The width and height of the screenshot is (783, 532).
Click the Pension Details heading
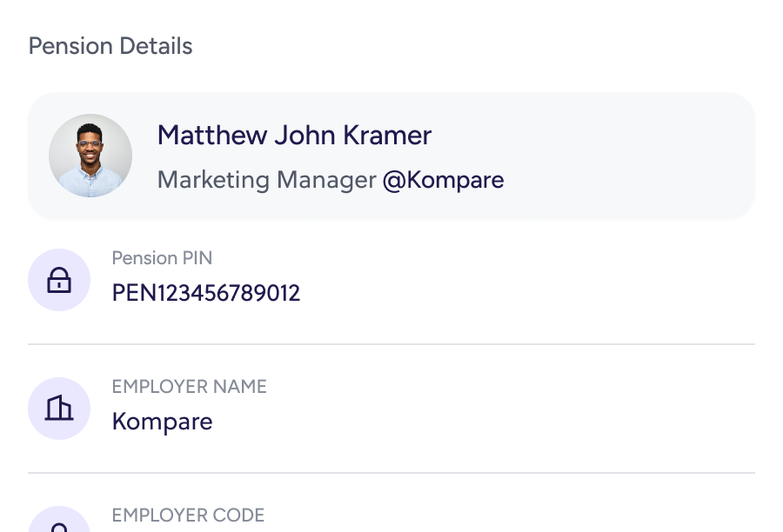point(110,46)
